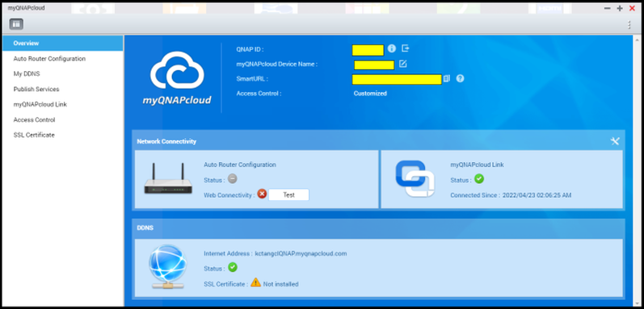Image resolution: width=644 pixels, height=309 pixels.
Task: Edit the myQNAPcloud device name
Action: point(403,64)
